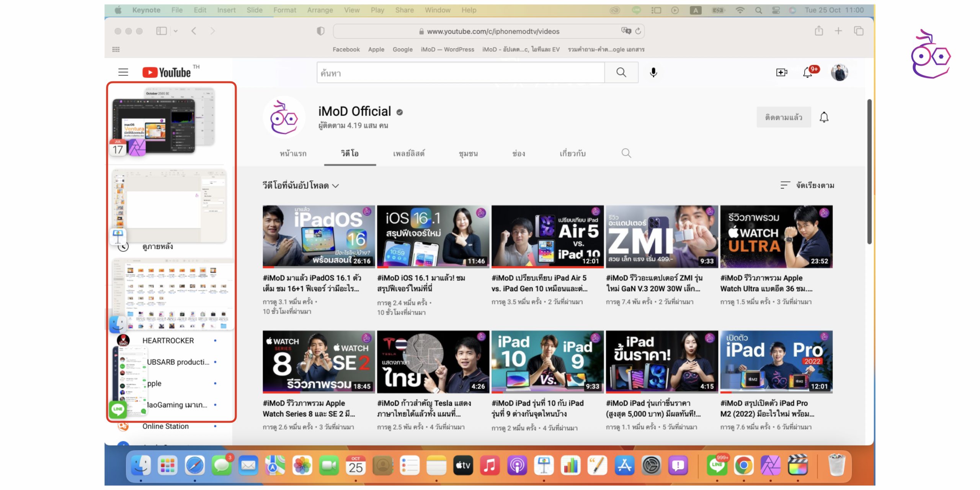Screen dimensions: 980x490
Task: Toggle the subscribed (ติดตามแล้ว) button
Action: (x=783, y=117)
